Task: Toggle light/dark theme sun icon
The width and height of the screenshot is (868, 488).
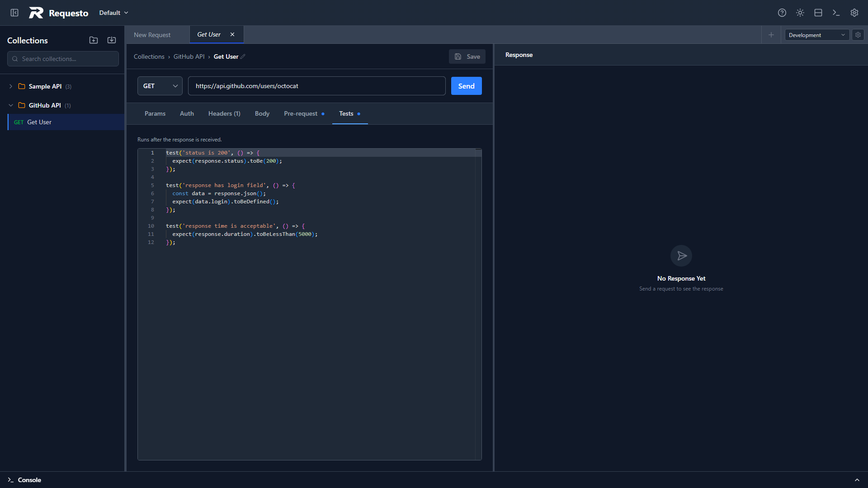Action: click(800, 13)
